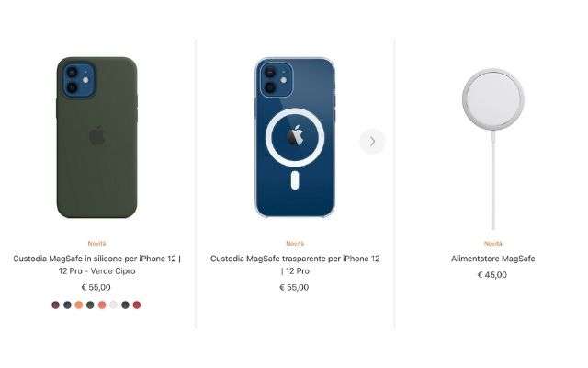Click the Novità label above the silicone case

pos(96,243)
